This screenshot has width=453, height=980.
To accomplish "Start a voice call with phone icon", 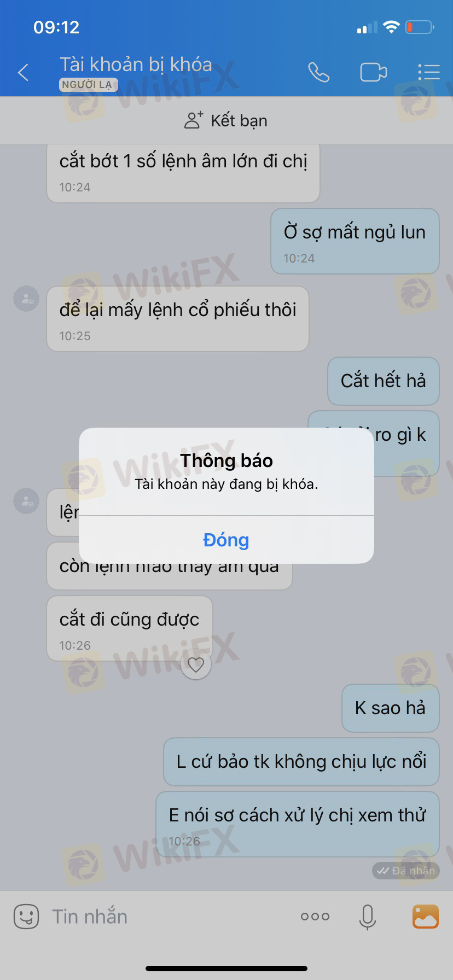I will pos(318,72).
